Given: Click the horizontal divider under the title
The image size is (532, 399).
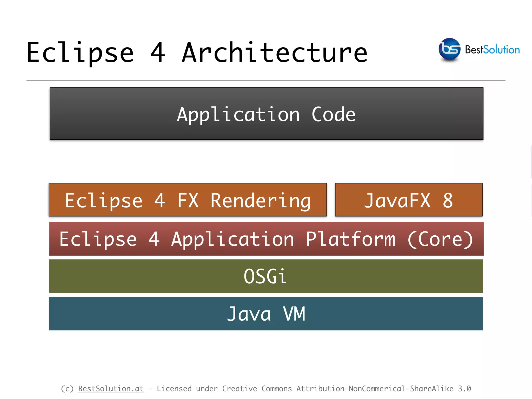Looking at the screenshot, I should click(265, 81).
